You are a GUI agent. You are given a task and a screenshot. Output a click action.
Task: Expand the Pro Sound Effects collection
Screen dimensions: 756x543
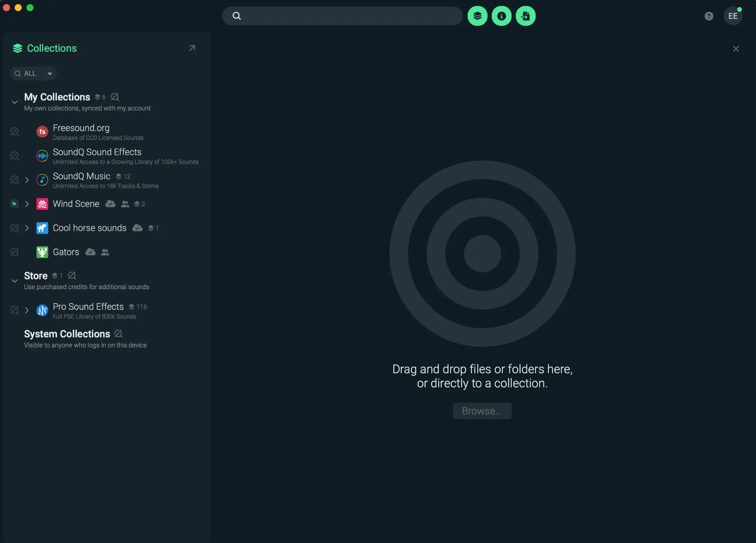coord(27,310)
